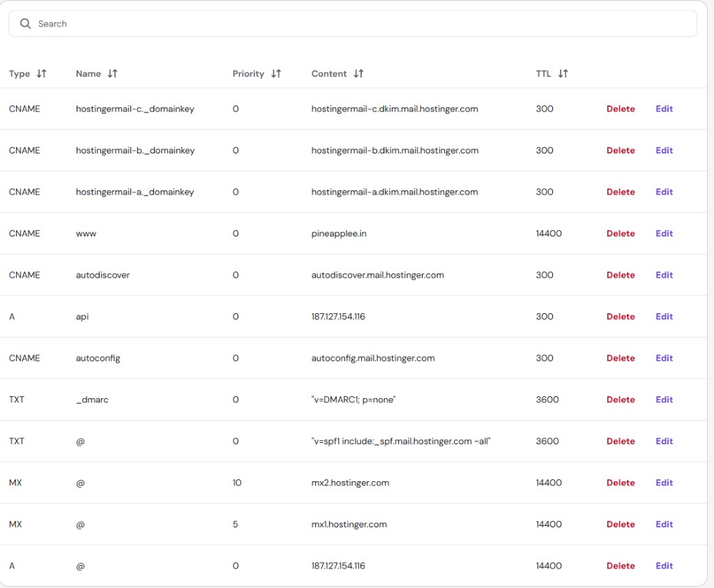Sort records by Priority column arrows
Viewport: 714px width, 588px height.
[x=275, y=73]
